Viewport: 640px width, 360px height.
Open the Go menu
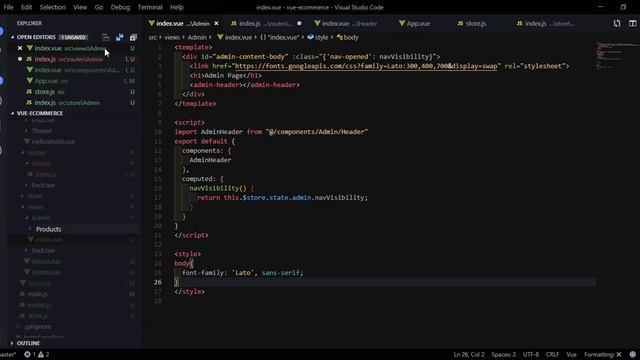99,7
